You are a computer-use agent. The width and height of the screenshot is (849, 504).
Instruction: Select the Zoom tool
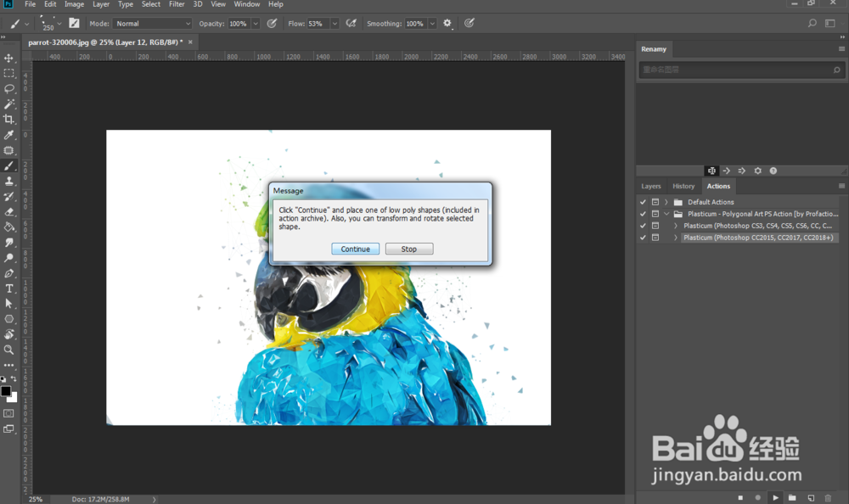pyautogui.click(x=8, y=350)
